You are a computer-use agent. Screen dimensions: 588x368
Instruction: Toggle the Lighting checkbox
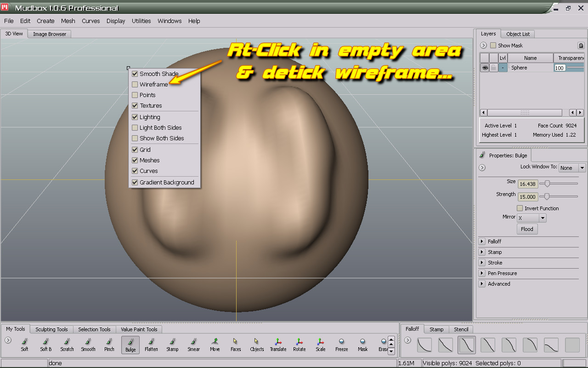[135, 117]
